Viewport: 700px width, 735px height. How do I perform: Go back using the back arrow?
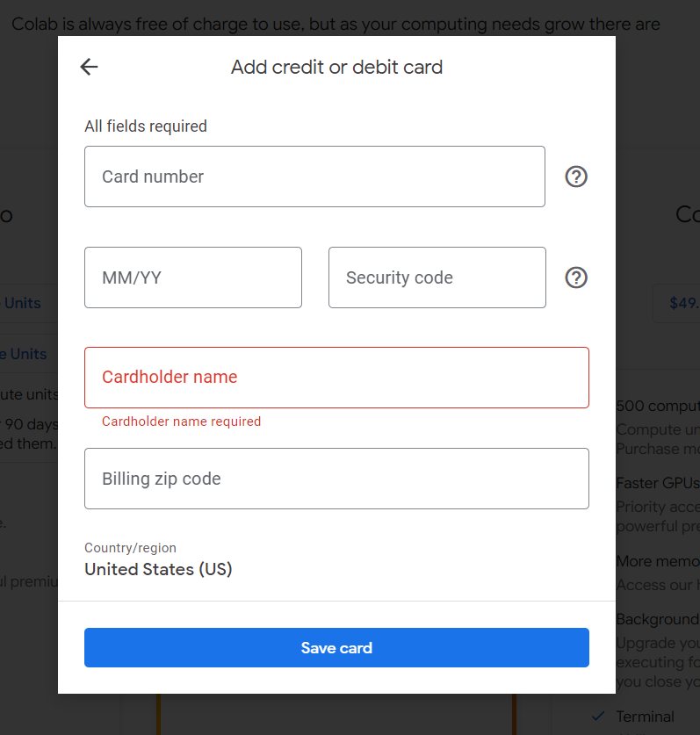(88, 67)
